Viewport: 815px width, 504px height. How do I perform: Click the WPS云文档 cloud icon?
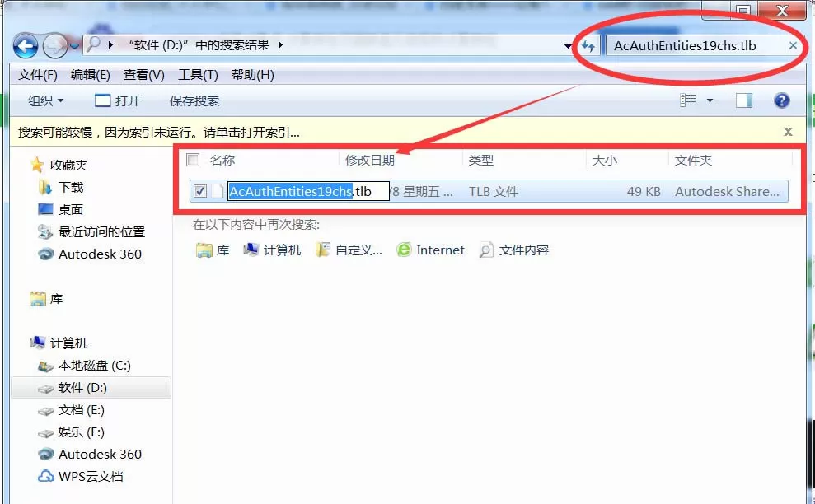(46, 476)
